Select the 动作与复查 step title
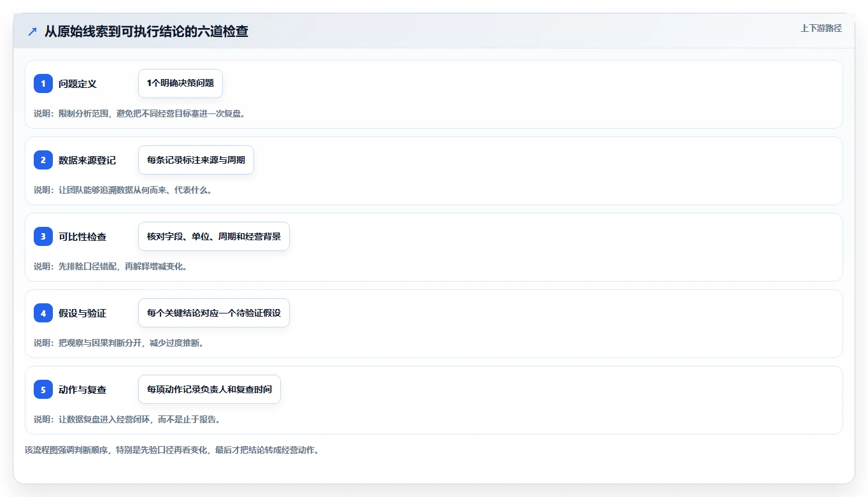Viewport: 868px width, 497px height. (x=83, y=389)
